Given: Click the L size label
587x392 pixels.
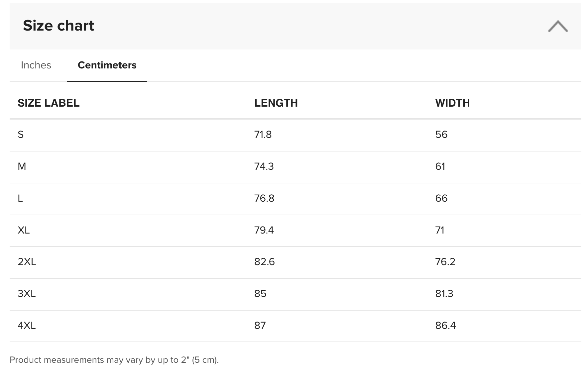Looking at the screenshot, I should 20,198.
